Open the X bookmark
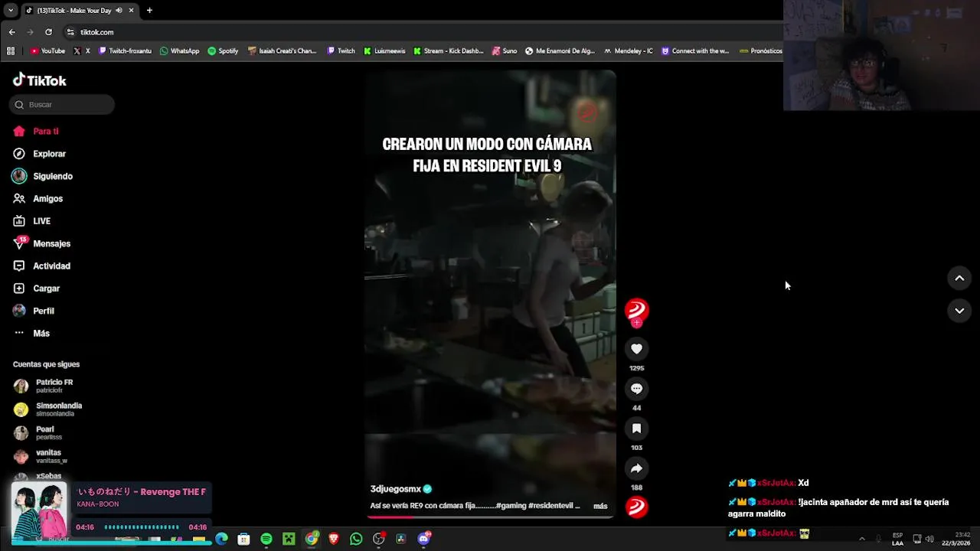980x551 pixels. [82, 51]
